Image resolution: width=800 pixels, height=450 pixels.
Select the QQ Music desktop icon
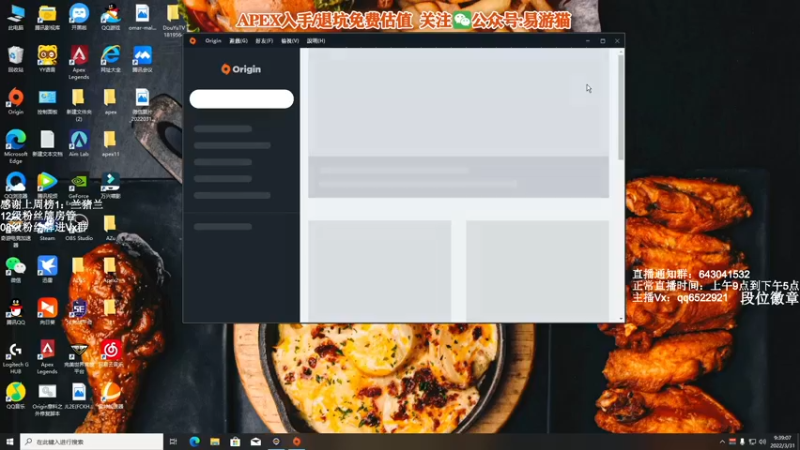point(16,396)
